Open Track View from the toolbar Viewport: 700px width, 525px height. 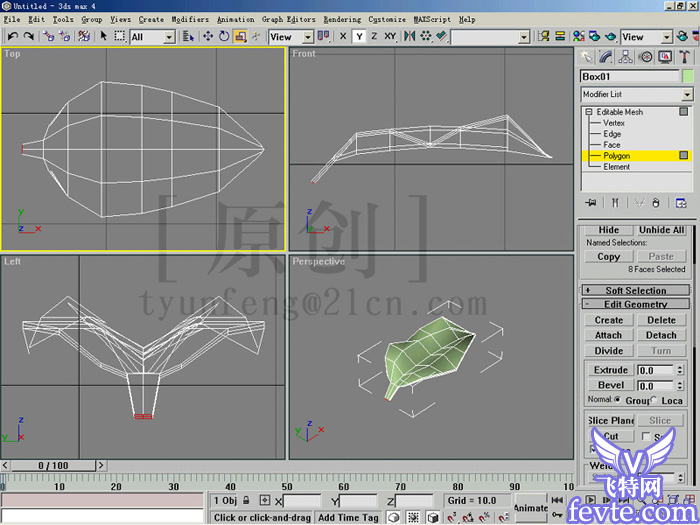[543, 36]
